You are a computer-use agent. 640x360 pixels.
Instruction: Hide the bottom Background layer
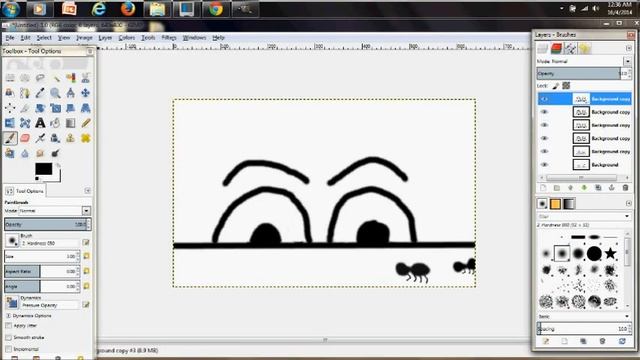click(x=544, y=164)
